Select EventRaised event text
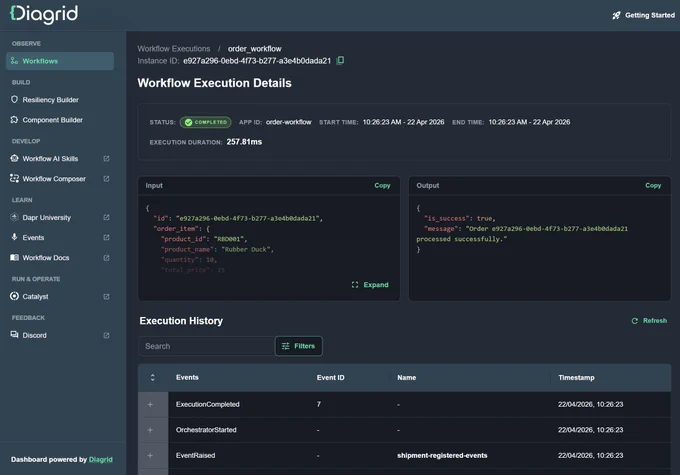The height and width of the screenshot is (475, 680). [x=195, y=455]
